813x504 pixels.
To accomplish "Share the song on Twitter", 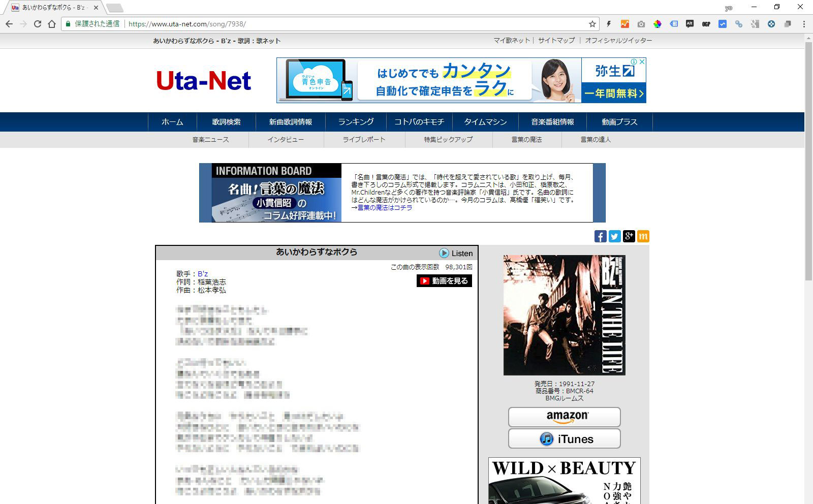I will [615, 236].
